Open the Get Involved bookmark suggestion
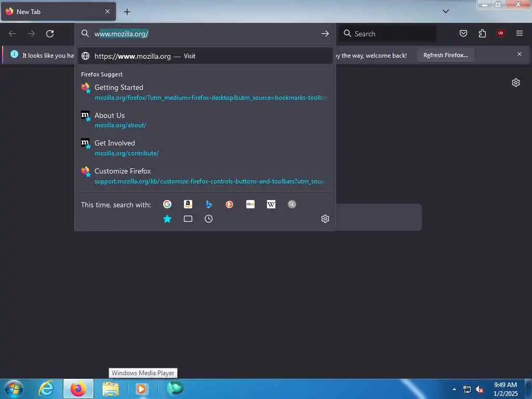The height and width of the screenshot is (399, 532). pos(205,148)
